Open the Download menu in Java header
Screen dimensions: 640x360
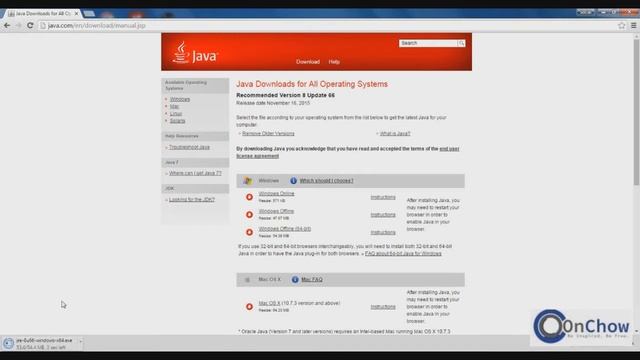tap(308, 62)
